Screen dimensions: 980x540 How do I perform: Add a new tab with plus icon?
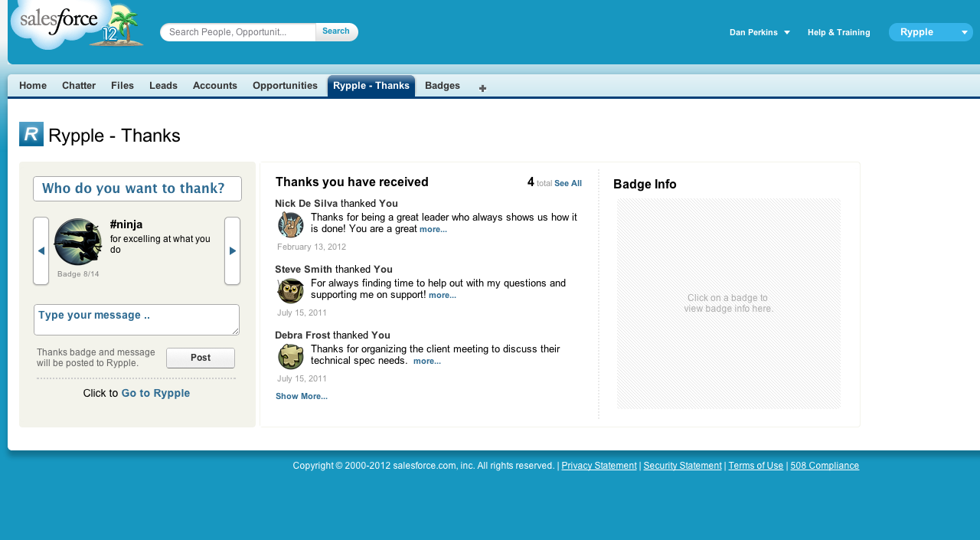482,88
